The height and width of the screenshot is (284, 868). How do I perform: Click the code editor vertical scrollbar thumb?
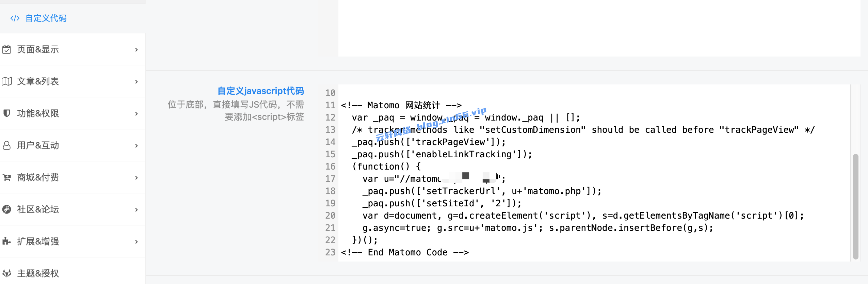[855, 207]
